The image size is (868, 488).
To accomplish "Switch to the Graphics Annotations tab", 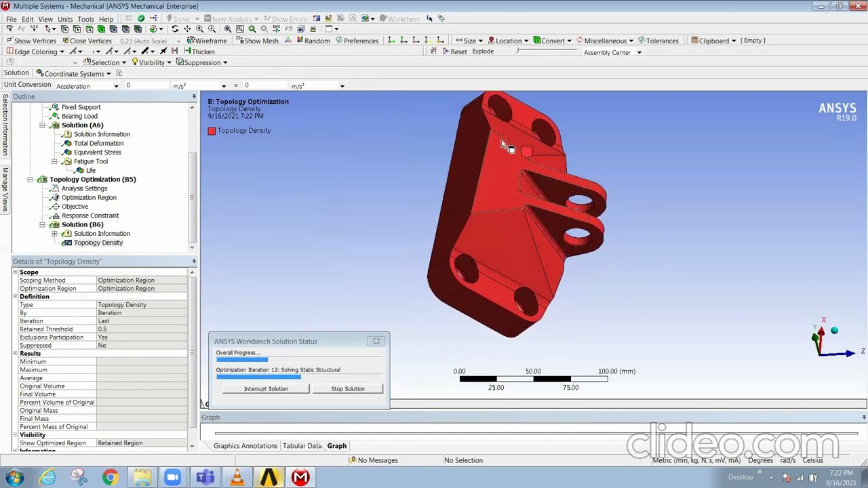I will pyautogui.click(x=245, y=446).
